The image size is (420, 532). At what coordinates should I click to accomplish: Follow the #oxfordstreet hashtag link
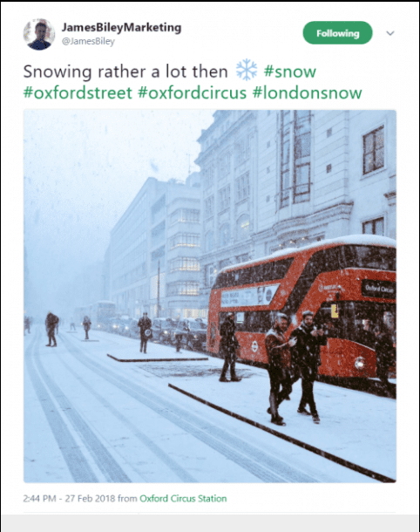pos(78,92)
